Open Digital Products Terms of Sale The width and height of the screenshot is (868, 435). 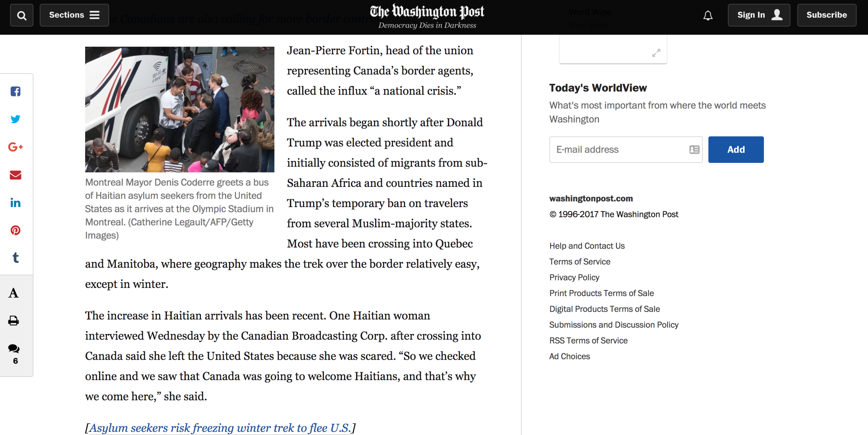(604, 309)
